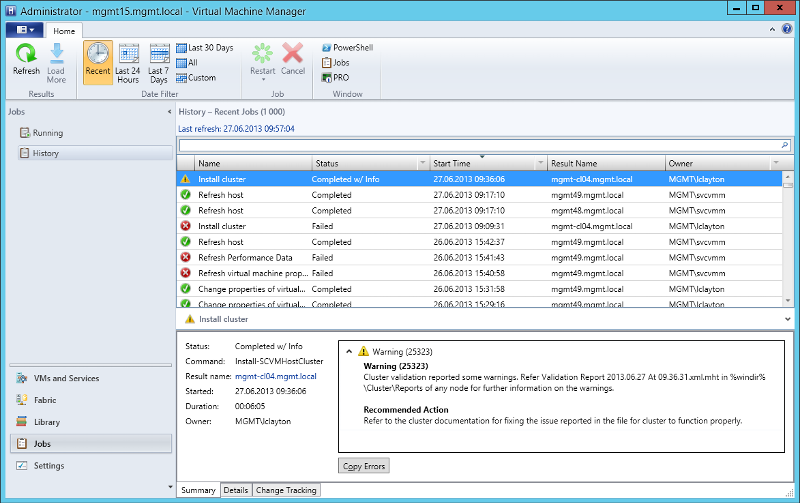Viewport: 800px width, 503px height.
Task: Click owner MGMT\svcvmm of mgmt48 row
Action: coord(697,210)
